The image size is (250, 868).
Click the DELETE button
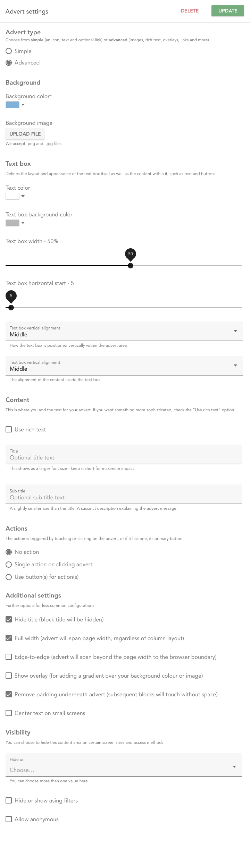coord(190,11)
